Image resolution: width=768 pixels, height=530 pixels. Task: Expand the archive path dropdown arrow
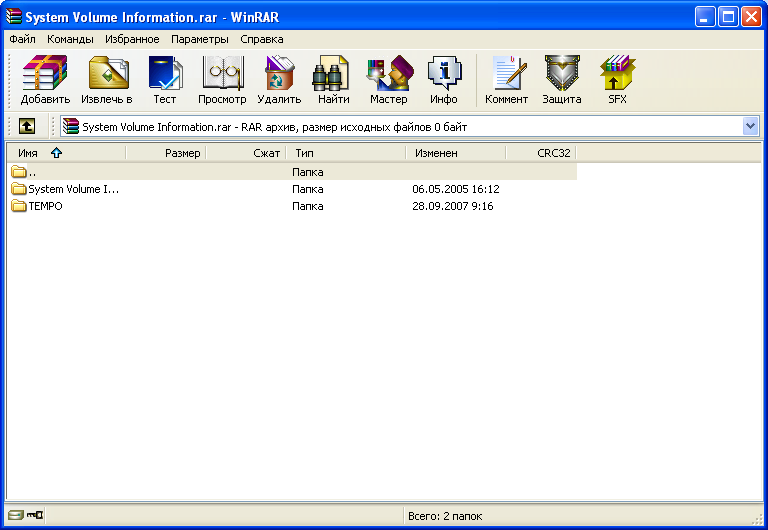point(750,126)
